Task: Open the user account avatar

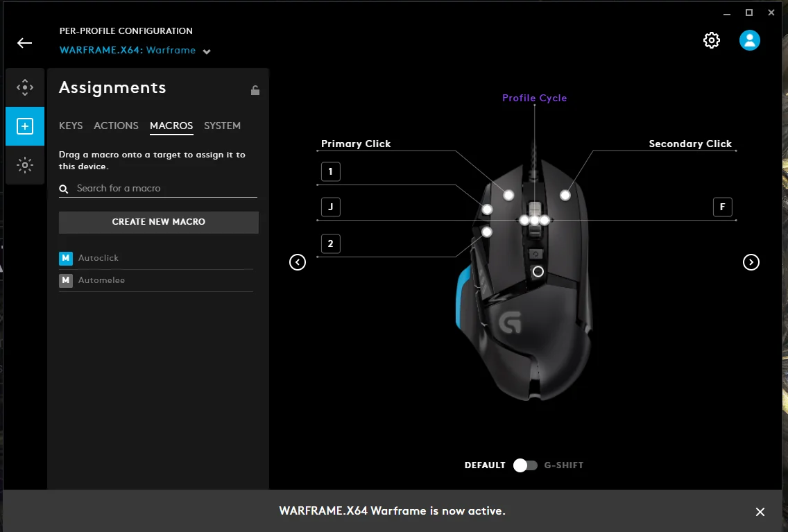Action: [749, 40]
